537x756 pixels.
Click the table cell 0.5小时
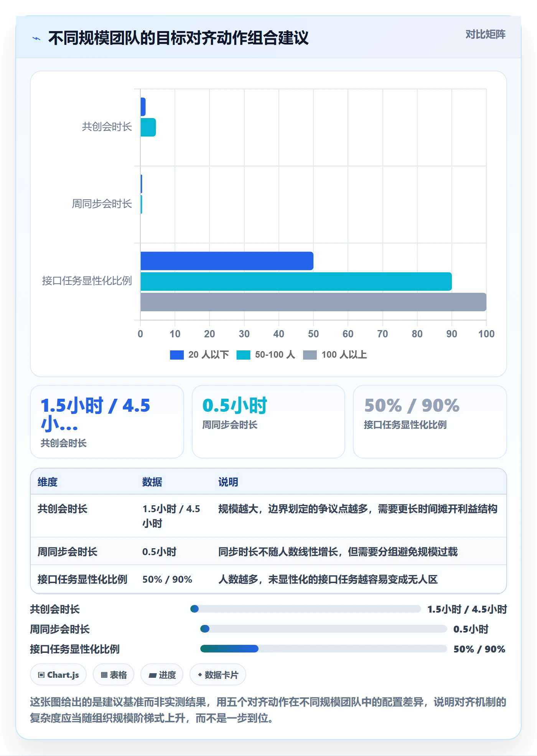[x=159, y=552]
